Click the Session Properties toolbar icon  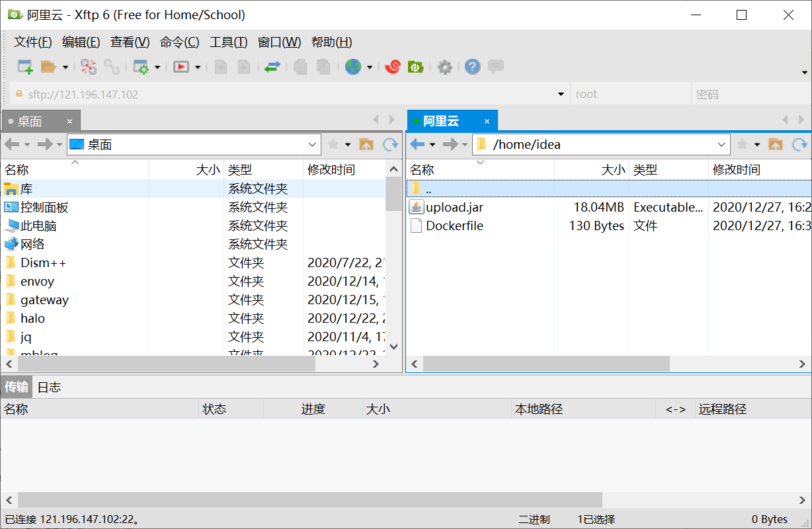141,67
